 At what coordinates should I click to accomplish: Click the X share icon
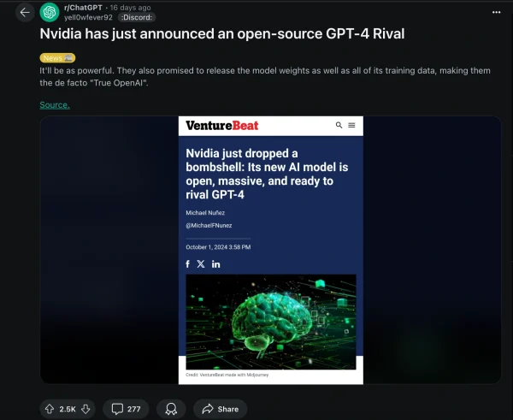(201, 263)
